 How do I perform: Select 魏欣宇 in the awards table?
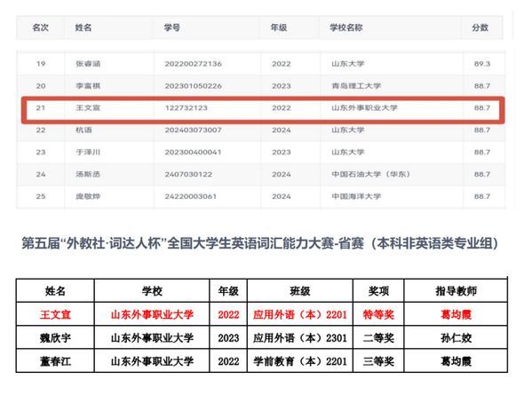click(55, 338)
